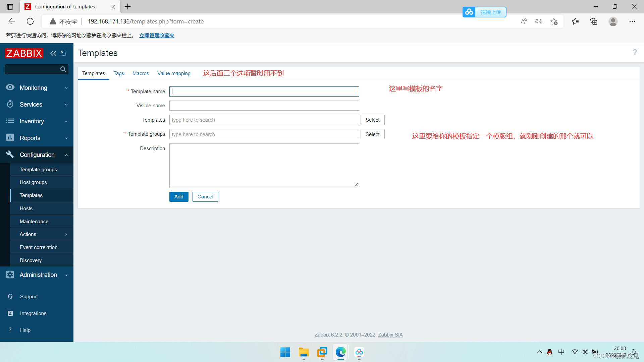Expand Actions submenu in sidebar
This screenshot has height=362, width=644.
point(67,234)
